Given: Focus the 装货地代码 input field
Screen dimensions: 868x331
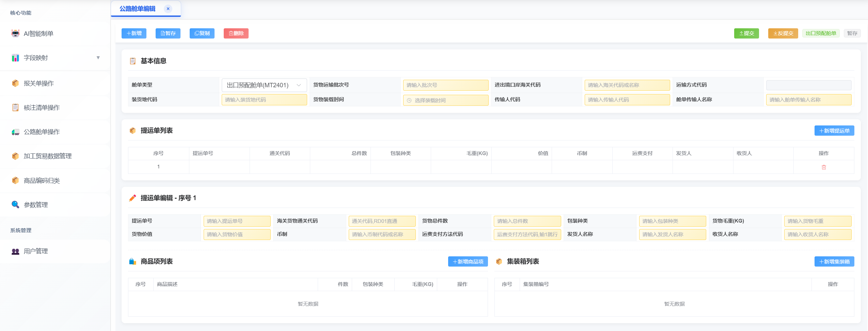Looking at the screenshot, I should pos(264,100).
